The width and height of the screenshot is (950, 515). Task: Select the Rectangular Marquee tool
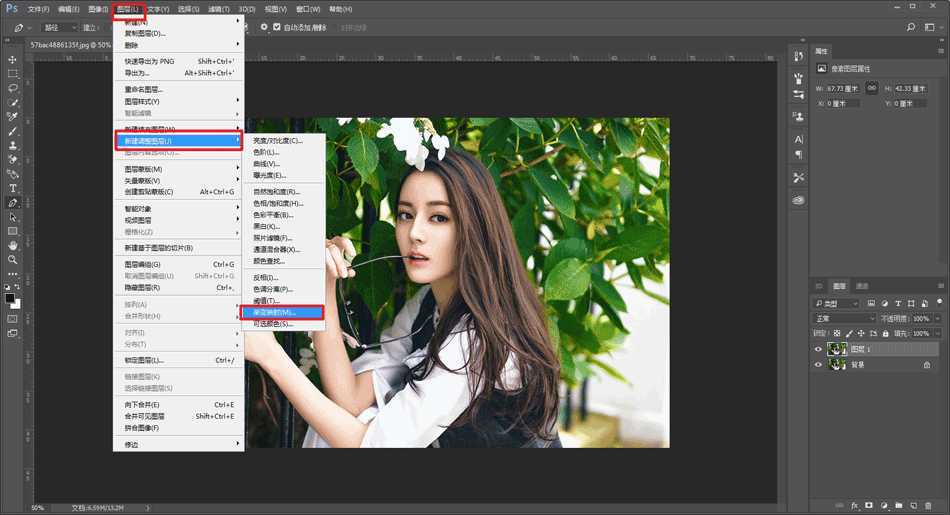(x=13, y=74)
